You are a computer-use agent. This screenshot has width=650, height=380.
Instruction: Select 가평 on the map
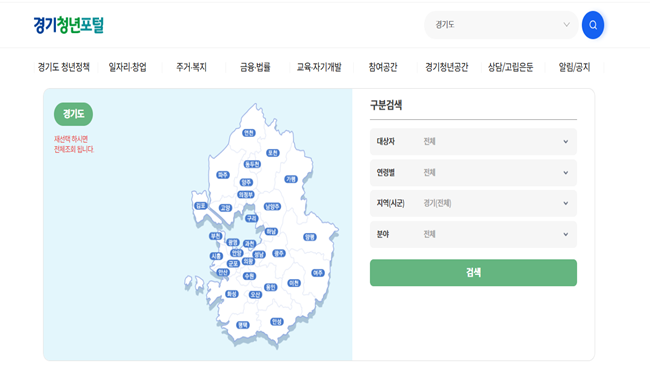291,179
